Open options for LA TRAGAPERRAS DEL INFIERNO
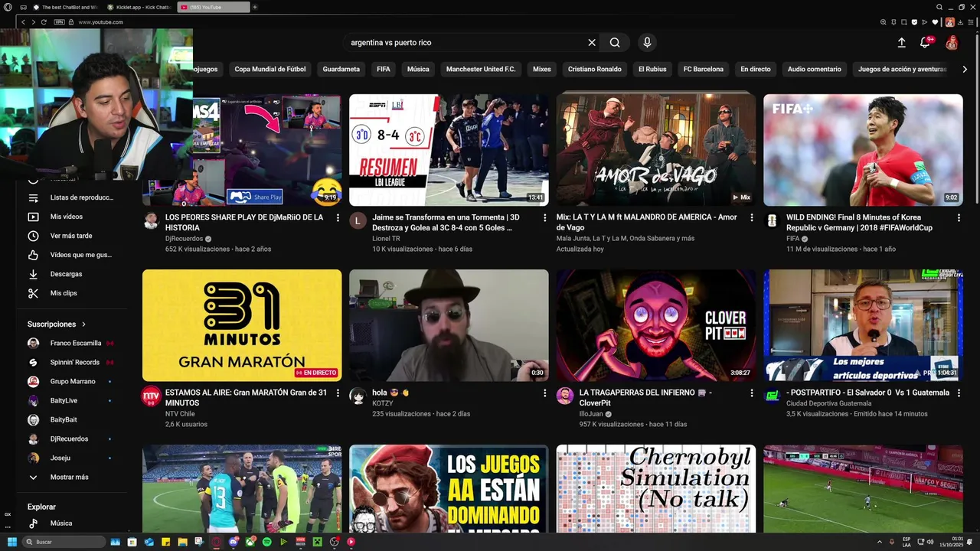The image size is (980, 551). [752, 393]
